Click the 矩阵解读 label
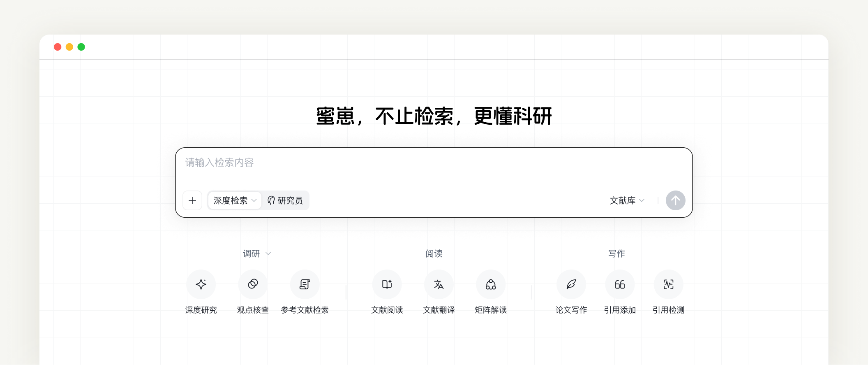868x365 pixels. click(491, 310)
